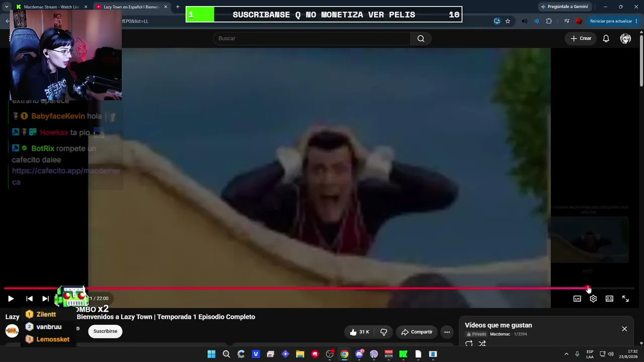Open the Crear menu on YouTube
Image resolution: width=644 pixels, height=362 pixels.
(581, 39)
